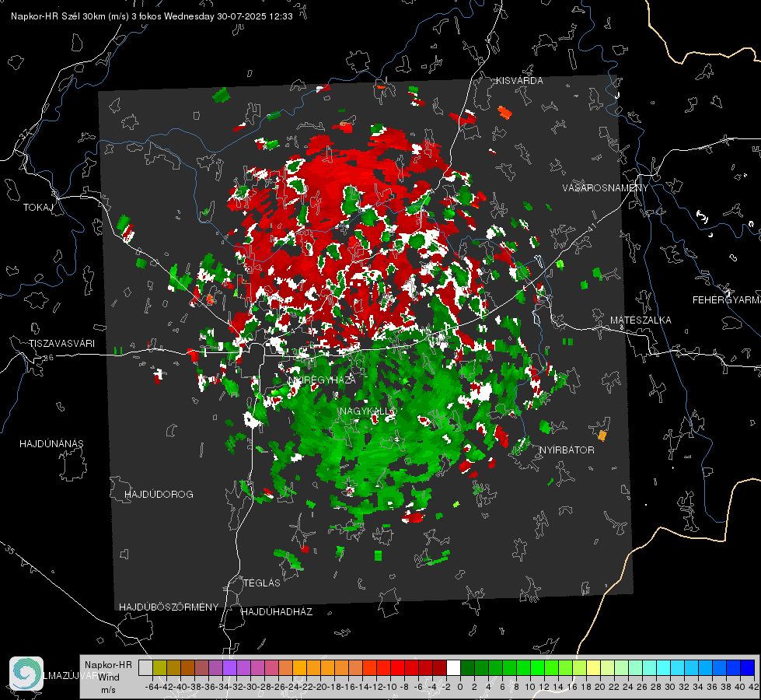The image size is (761, 700).
Task: Click the legend value label '42'
Action: coord(754,687)
